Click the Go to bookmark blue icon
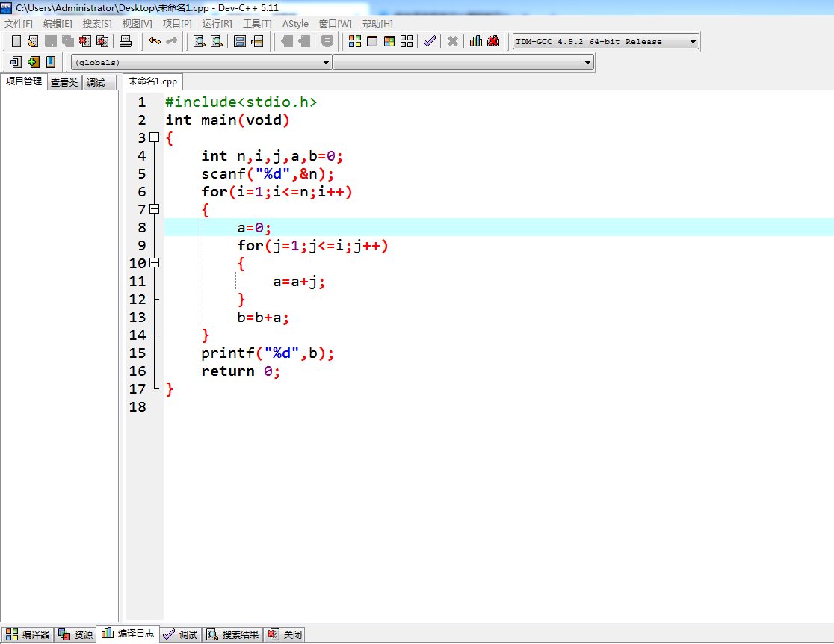Image resolution: width=834 pixels, height=644 pixels. (51, 62)
